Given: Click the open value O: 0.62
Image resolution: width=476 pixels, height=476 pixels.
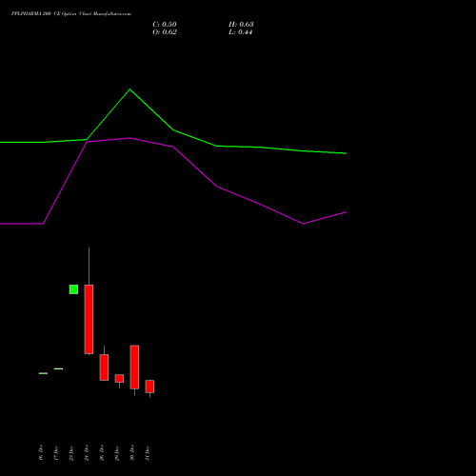Looking at the screenshot, I should pyautogui.click(x=165, y=32).
